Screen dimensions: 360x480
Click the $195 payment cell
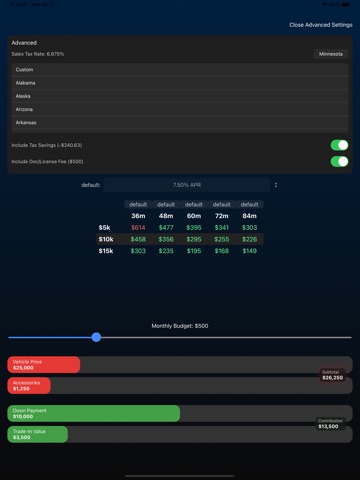click(194, 251)
